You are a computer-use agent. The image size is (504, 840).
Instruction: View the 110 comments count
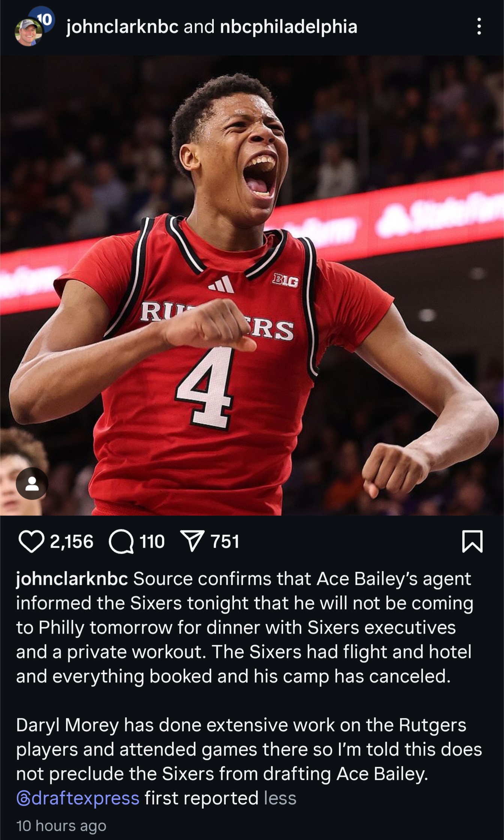tap(152, 542)
